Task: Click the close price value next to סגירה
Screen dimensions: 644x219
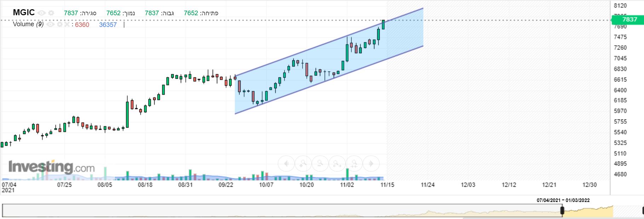Action: (x=71, y=13)
